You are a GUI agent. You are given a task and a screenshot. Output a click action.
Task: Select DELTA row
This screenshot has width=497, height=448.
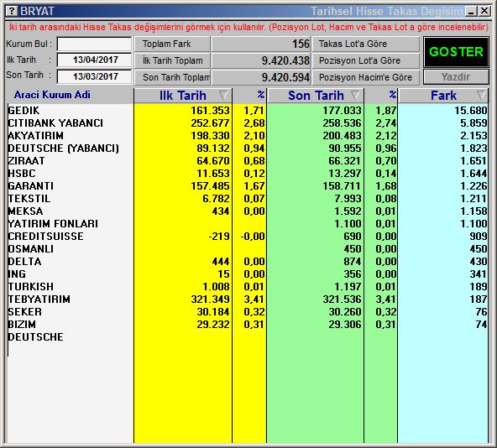(24, 262)
